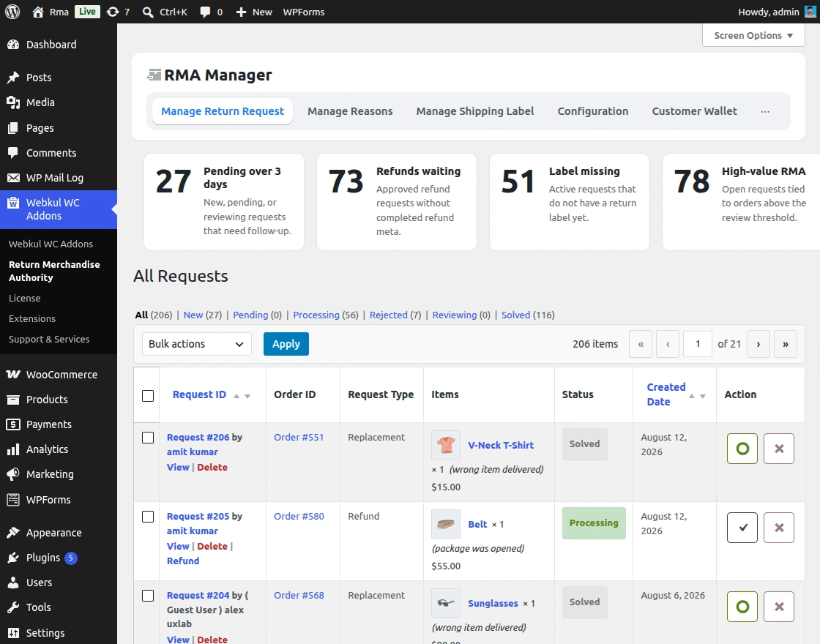820x644 pixels.
Task: Click the WooCommerce sidebar icon
Action: (13, 374)
